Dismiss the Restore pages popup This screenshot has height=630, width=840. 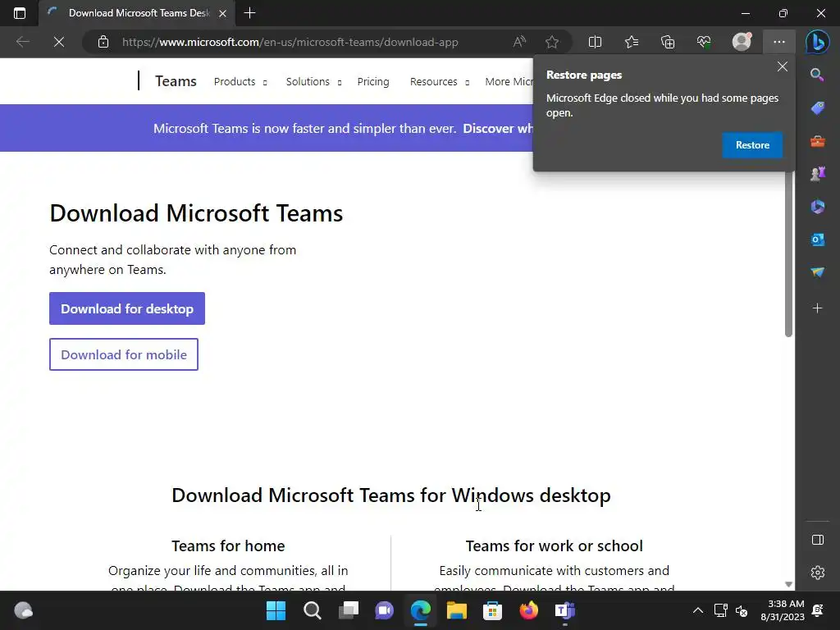(x=782, y=66)
